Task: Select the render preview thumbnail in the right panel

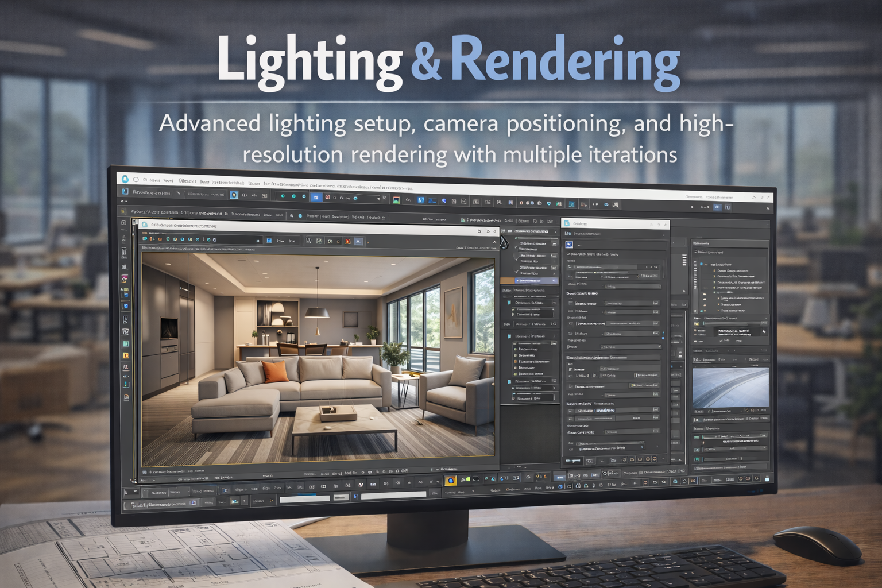Action: click(x=731, y=386)
